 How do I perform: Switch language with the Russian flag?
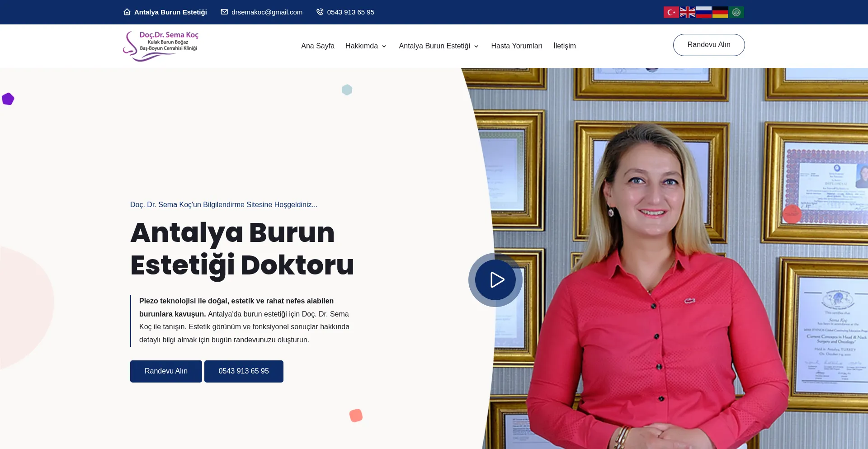point(703,12)
